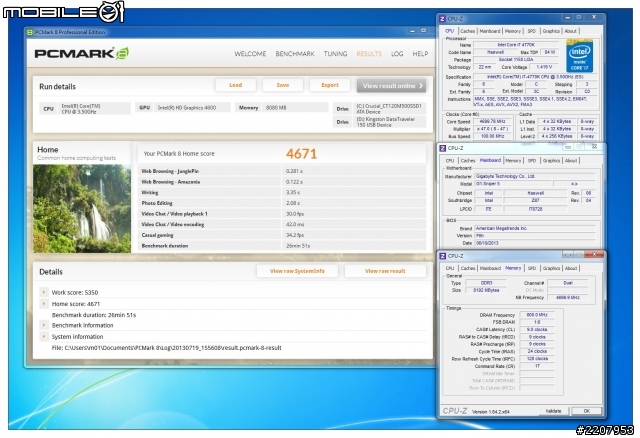This screenshot has height=438, width=640.
Task: Open SPD tab in top CPU-Z window
Action: tap(531, 31)
